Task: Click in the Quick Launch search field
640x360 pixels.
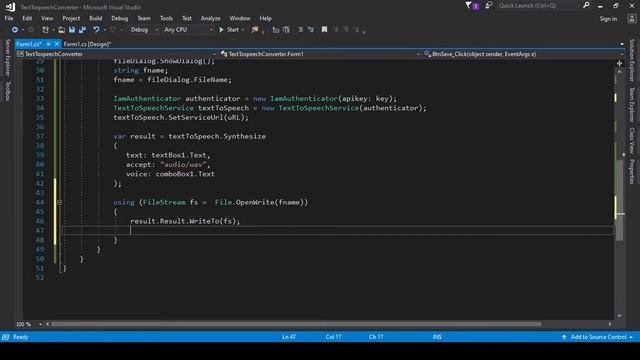Action: coord(539,6)
